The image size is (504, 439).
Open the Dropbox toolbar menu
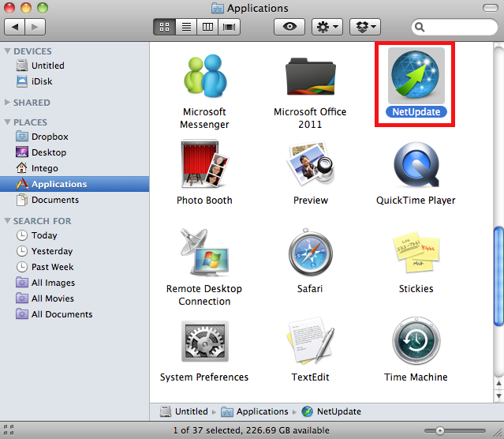(365, 27)
